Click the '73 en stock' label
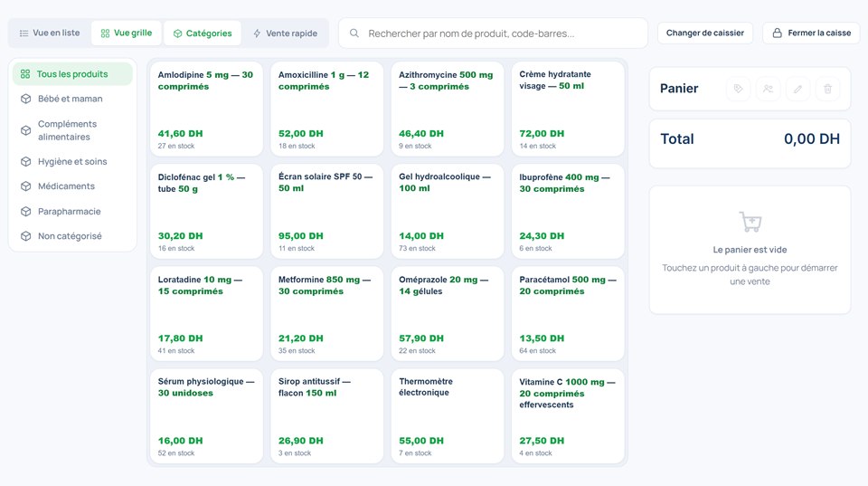This screenshot has width=868, height=486. pyautogui.click(x=417, y=248)
